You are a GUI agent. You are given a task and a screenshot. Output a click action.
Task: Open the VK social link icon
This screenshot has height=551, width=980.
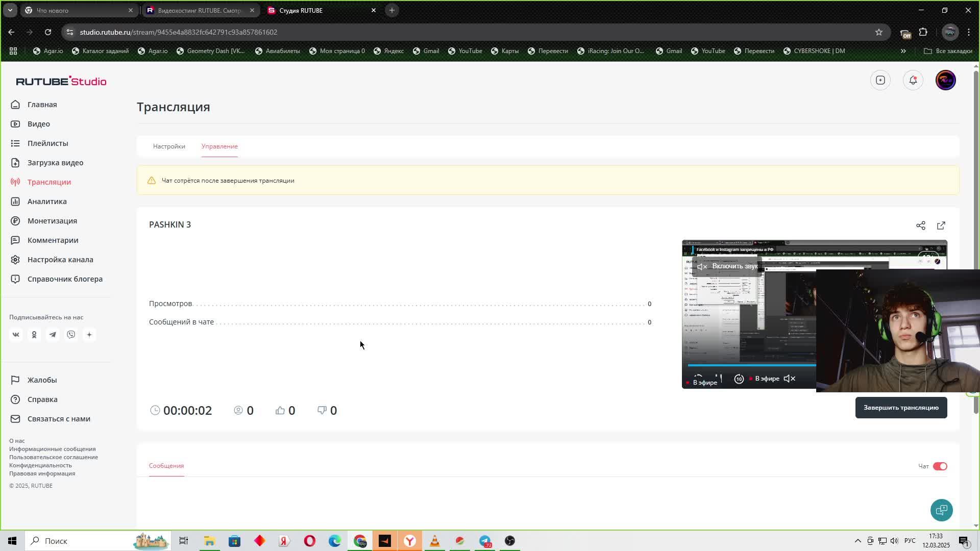point(16,335)
